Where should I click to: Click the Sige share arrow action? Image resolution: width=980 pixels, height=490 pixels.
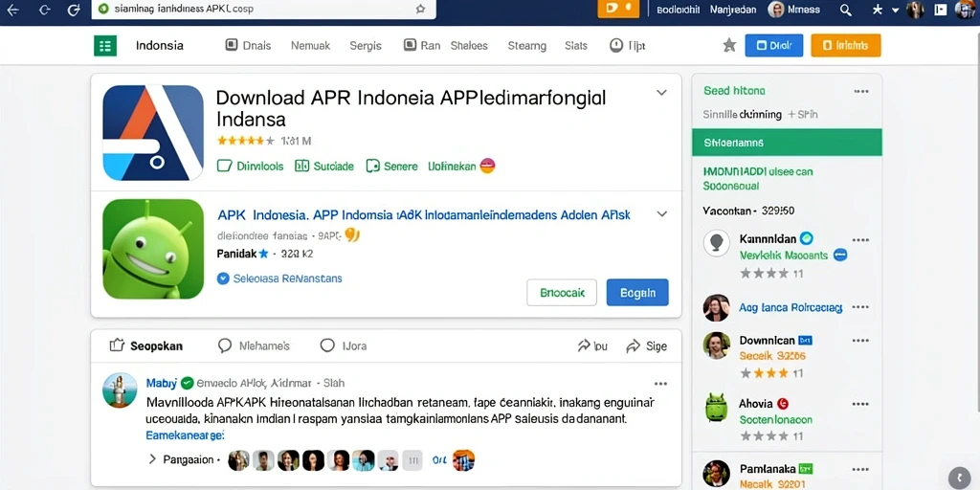click(646, 345)
